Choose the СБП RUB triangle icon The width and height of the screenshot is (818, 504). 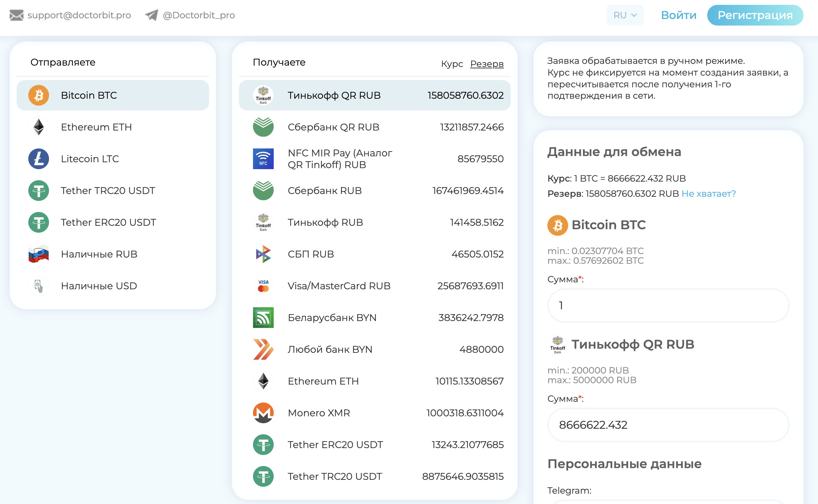coord(263,254)
